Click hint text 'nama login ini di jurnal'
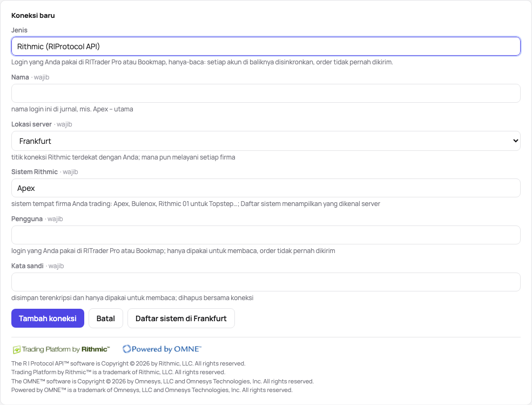Image resolution: width=532 pixels, height=405 pixels. pos(72,109)
